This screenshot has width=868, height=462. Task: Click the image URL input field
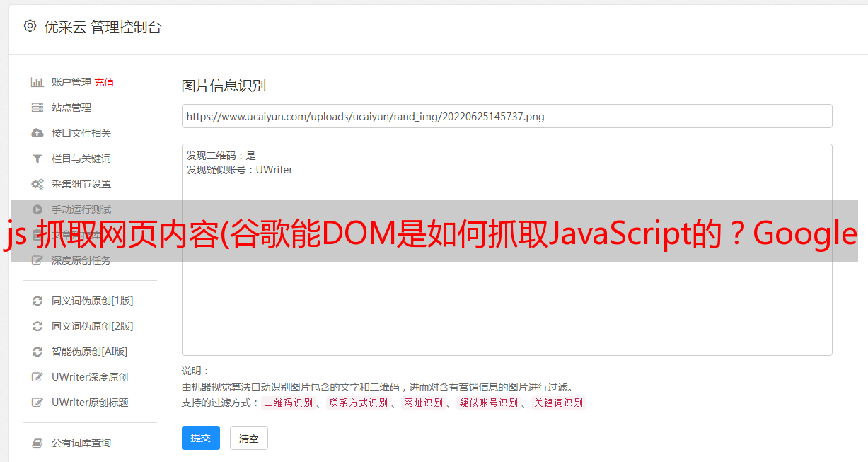point(507,116)
